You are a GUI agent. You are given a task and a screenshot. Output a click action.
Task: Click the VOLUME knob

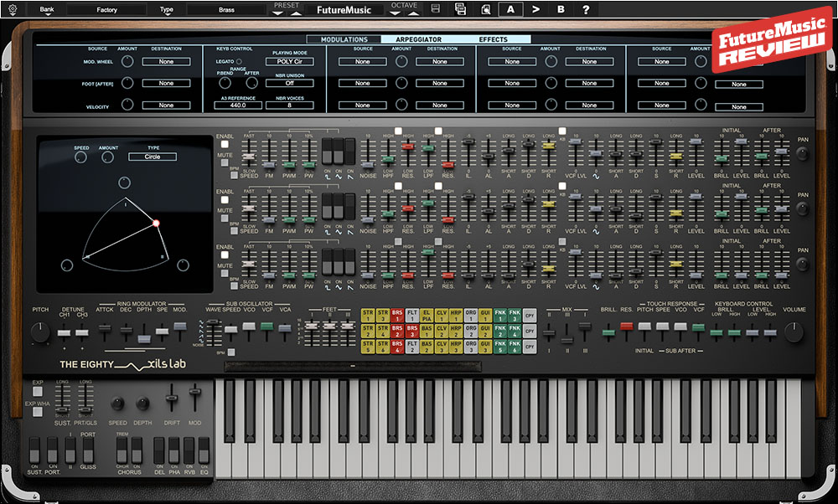[794, 332]
